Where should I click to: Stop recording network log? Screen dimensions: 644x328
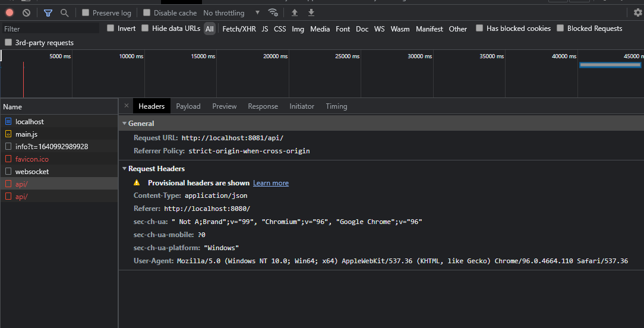click(10, 12)
